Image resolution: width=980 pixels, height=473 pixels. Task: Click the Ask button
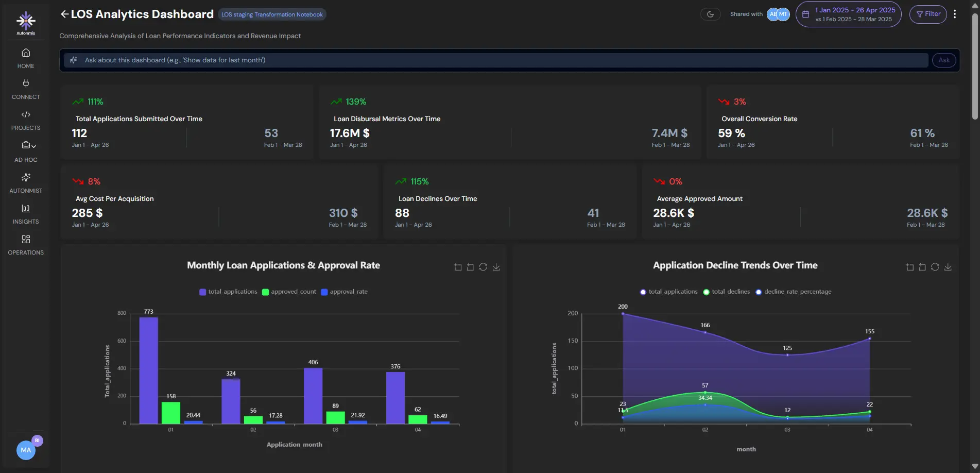(x=943, y=60)
